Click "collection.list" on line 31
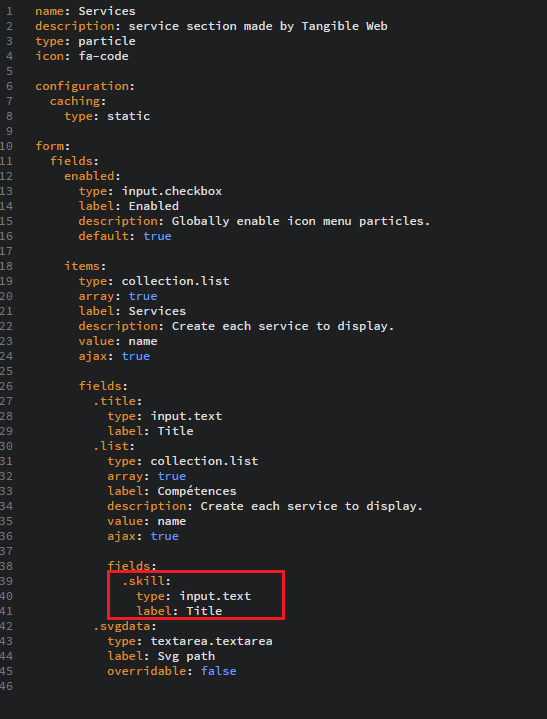 [x=204, y=461]
